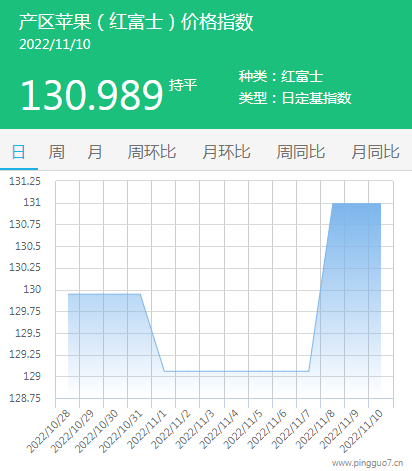Click the 2022/11/10 x-axis date label
This screenshot has height=471, width=412.
pyautogui.click(x=362, y=431)
